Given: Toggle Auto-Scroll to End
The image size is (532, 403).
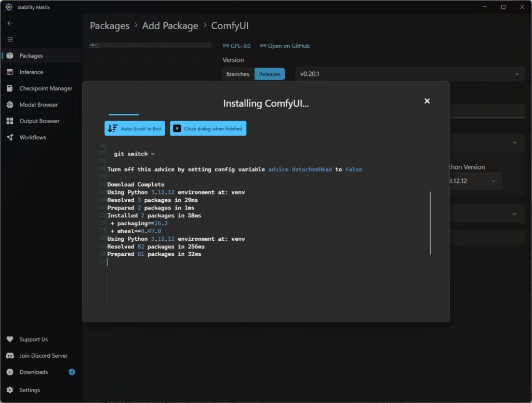Looking at the screenshot, I should click(135, 128).
